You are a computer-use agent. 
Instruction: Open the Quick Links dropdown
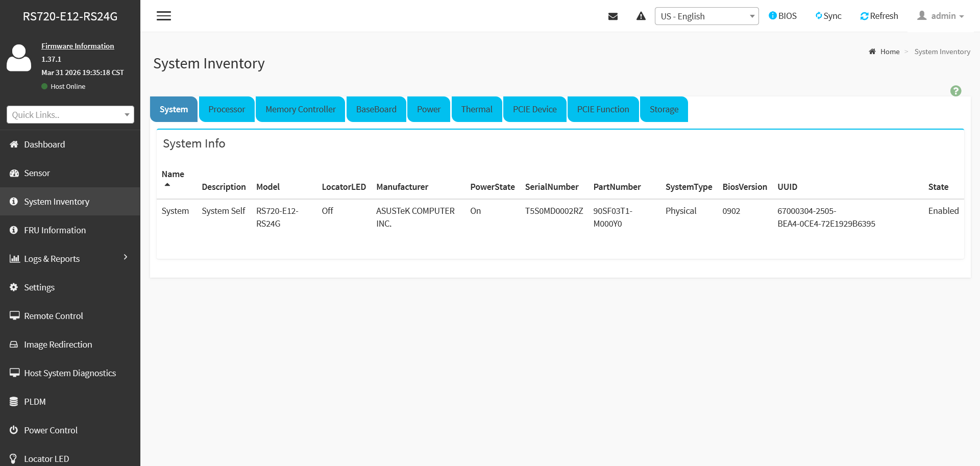click(x=70, y=115)
